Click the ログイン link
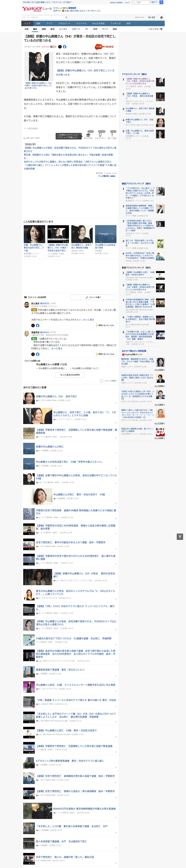The width and height of the screenshot is (186, 868). pos(57,11)
